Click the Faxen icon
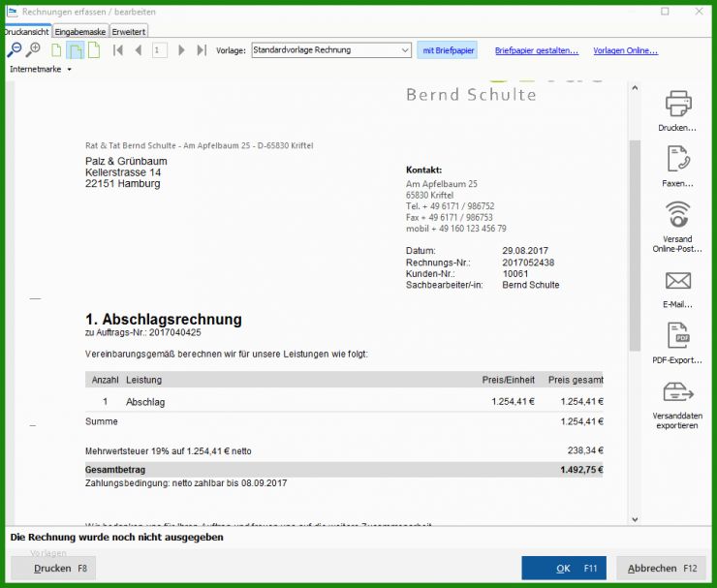717x588 pixels. [677, 159]
